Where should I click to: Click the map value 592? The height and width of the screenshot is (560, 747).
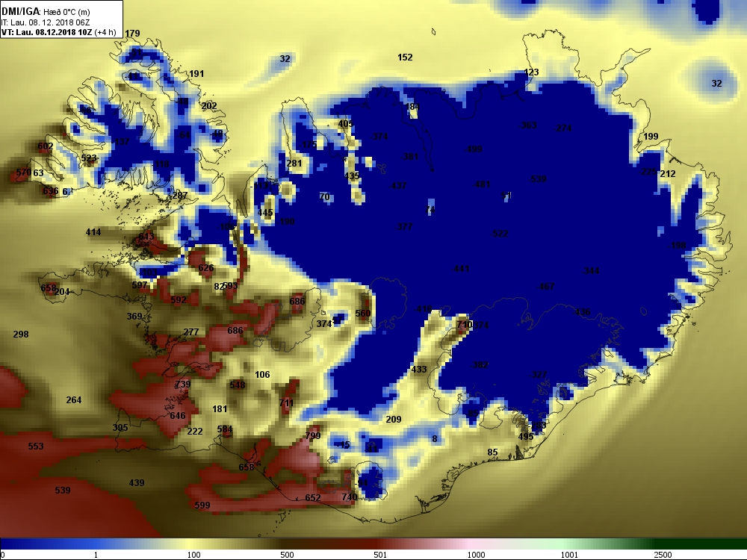pos(179,300)
